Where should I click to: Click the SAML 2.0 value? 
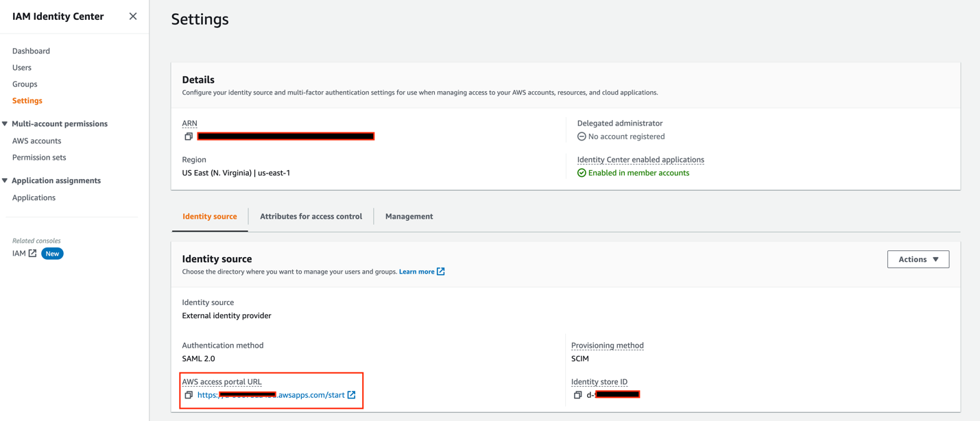(x=198, y=359)
